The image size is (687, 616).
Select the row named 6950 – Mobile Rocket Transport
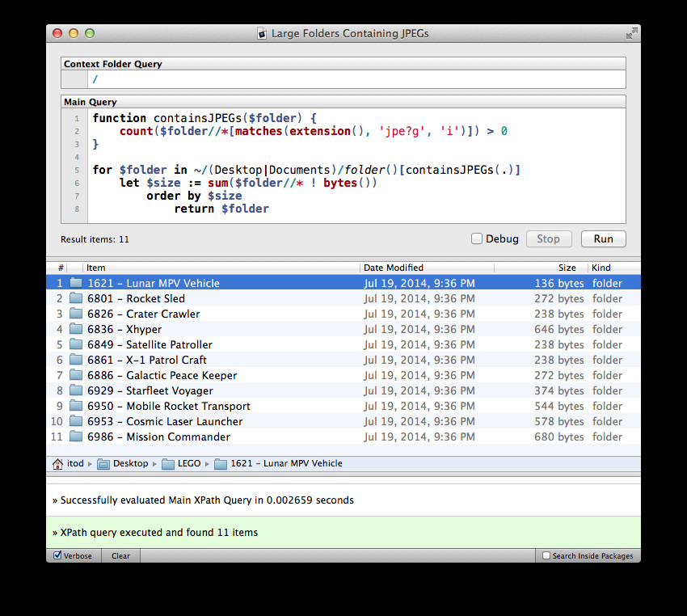(x=343, y=406)
